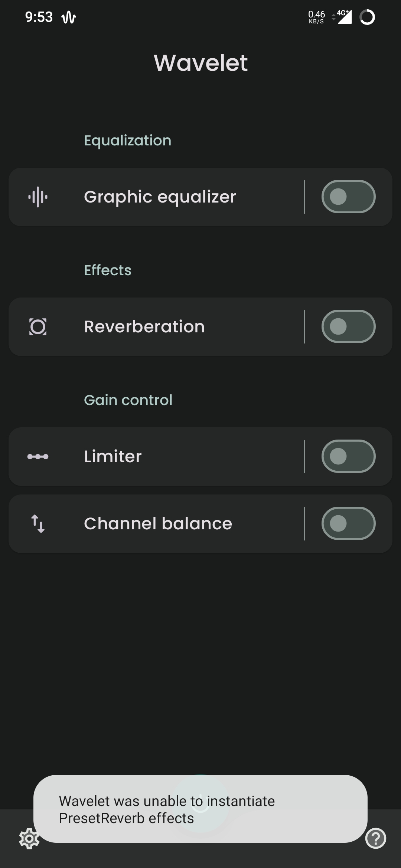This screenshot has height=868, width=401.
Task: Open Graphic equalizer settings
Action: (156, 197)
